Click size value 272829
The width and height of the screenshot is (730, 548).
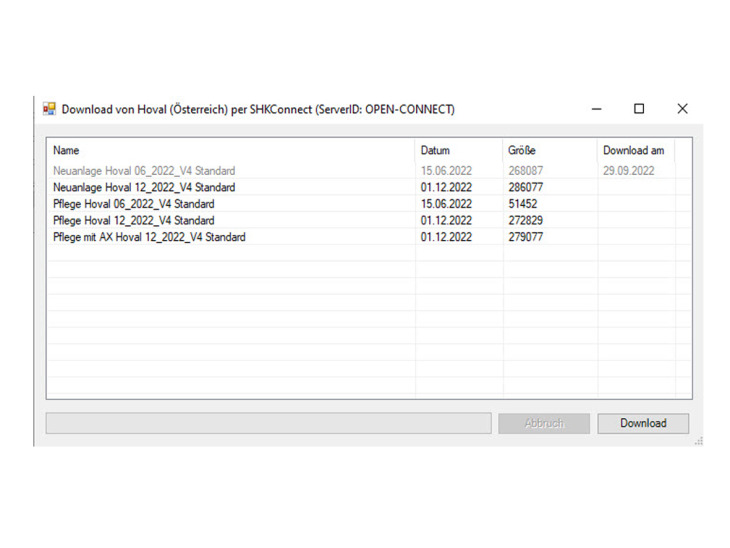coord(526,220)
